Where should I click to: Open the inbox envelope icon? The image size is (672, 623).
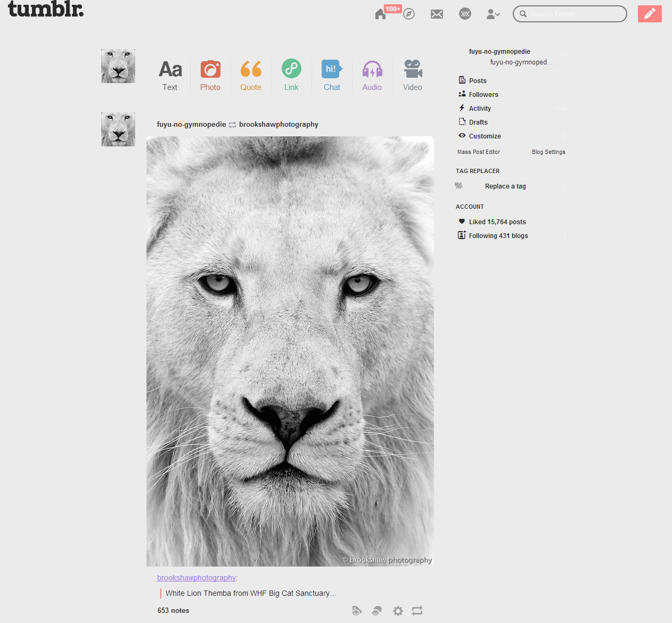click(x=437, y=14)
